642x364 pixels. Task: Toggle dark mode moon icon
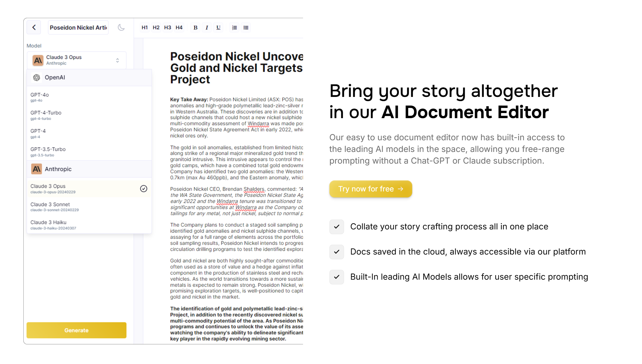[121, 28]
